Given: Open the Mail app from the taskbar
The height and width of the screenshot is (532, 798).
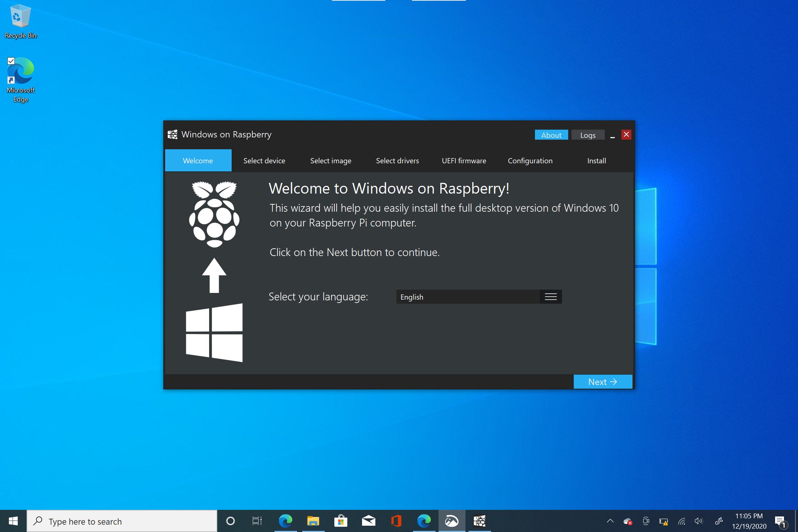Looking at the screenshot, I should pos(368,521).
